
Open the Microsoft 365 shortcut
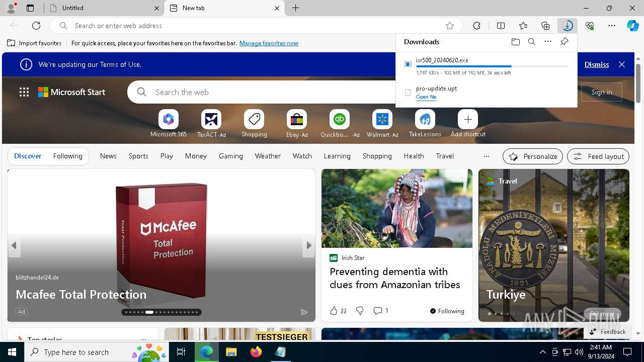[x=169, y=124]
